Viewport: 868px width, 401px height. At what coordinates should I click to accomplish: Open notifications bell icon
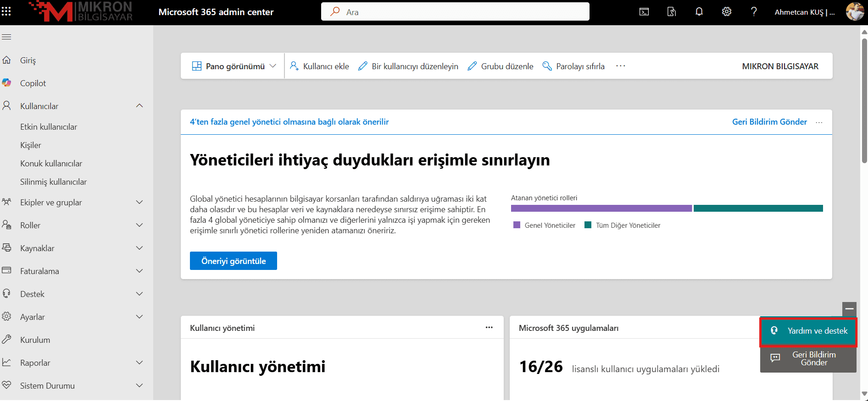[x=699, y=12]
